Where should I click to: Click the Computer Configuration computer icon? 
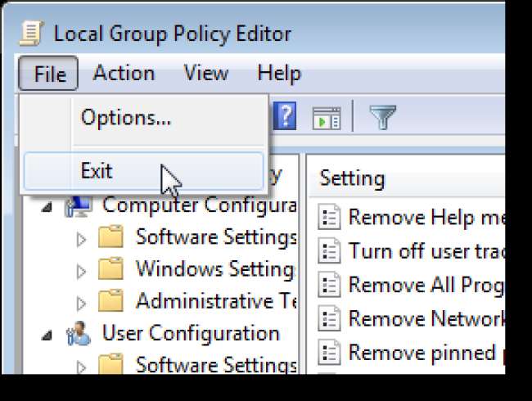[x=79, y=205]
